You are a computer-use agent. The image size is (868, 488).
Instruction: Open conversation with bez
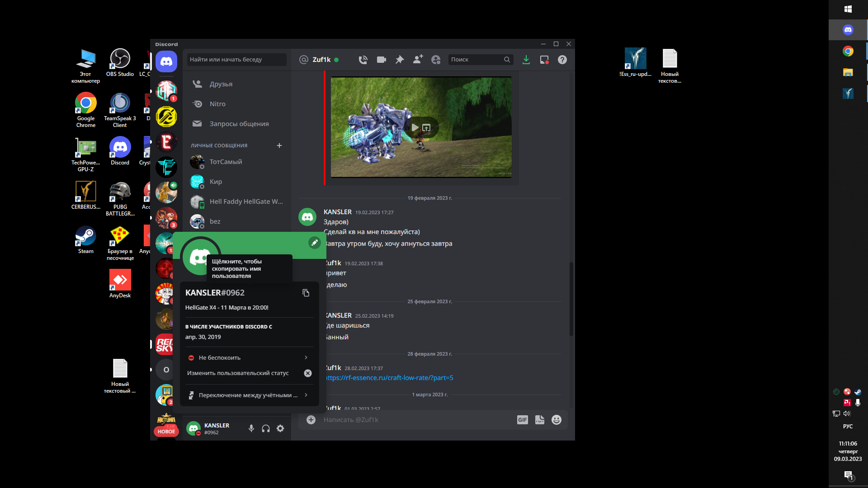click(237, 221)
